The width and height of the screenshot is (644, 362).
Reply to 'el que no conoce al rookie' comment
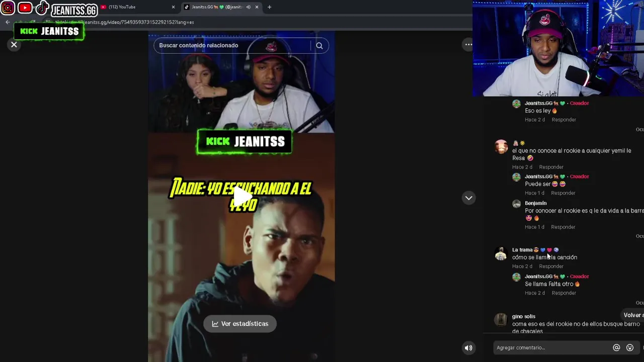pos(551,167)
